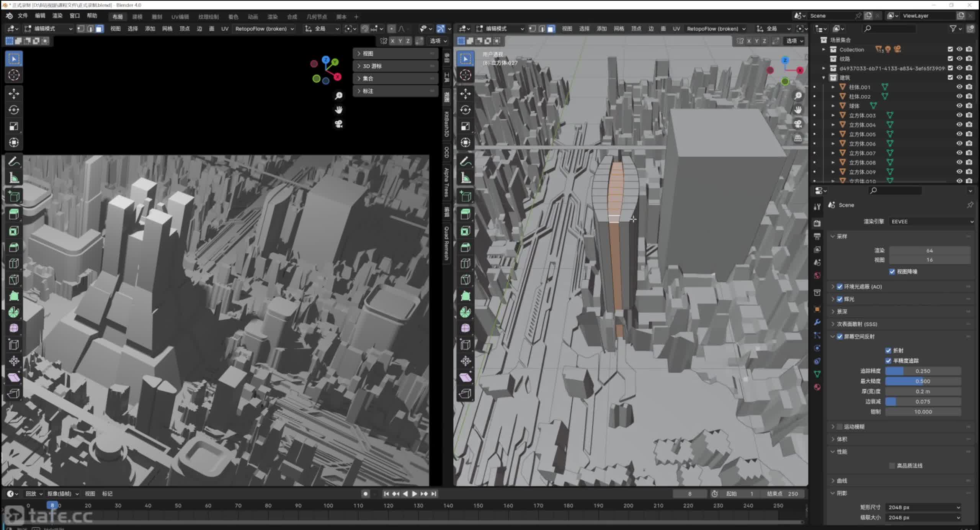980x530 pixels.
Task: Click the new collection icon in outliner
Action: click(970, 28)
